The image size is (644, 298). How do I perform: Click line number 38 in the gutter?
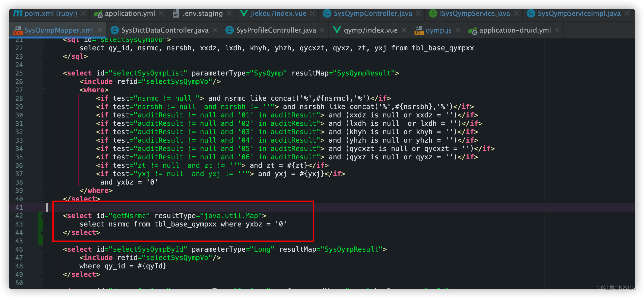pyautogui.click(x=19, y=182)
